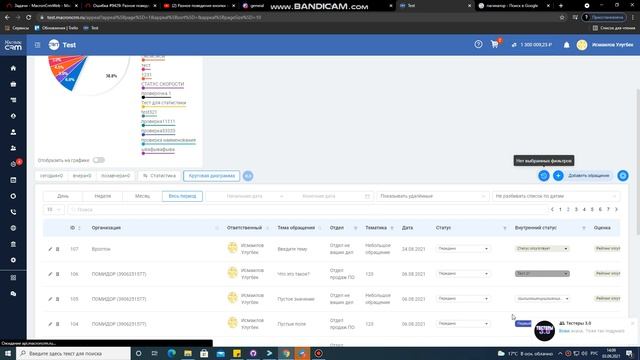This screenshot has height=360, width=640.
Task: Open Microsoft Store from the taskbar
Action: 204,353
